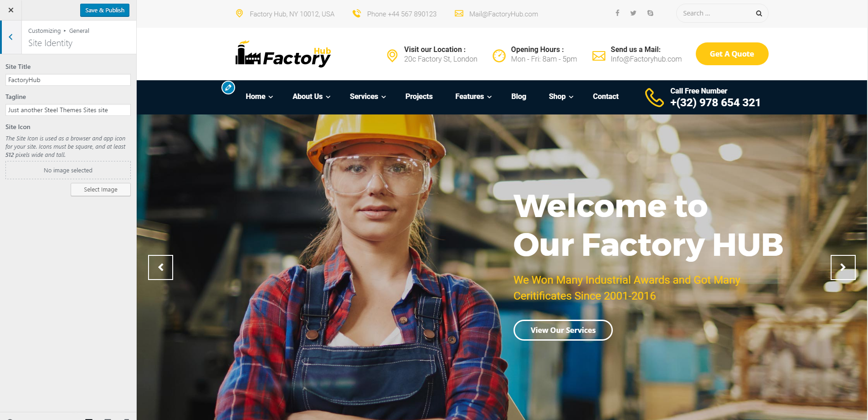Click the Save & Publish button

click(x=105, y=10)
